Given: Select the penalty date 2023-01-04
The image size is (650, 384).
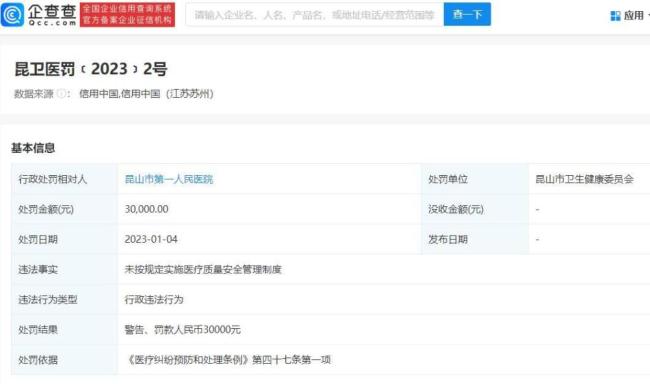Looking at the screenshot, I should pyautogui.click(x=151, y=239).
